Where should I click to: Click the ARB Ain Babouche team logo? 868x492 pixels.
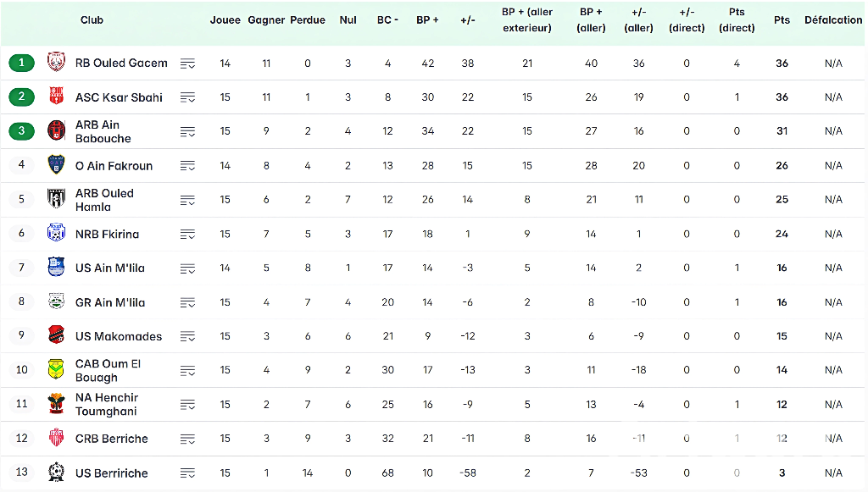tap(56, 131)
